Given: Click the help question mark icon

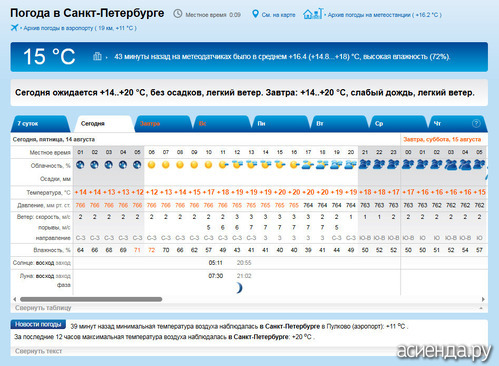Looking at the screenshot, I should 476,123.
